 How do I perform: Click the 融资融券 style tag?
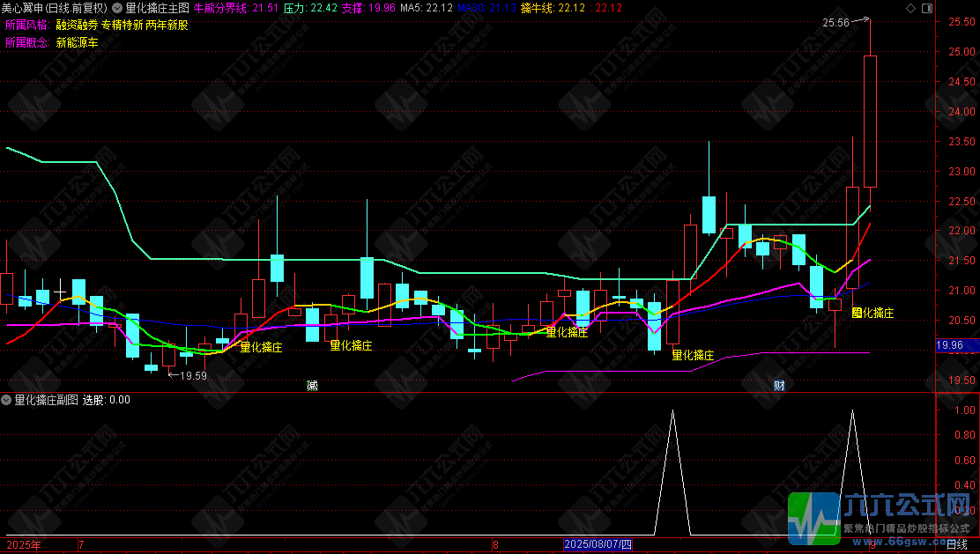(x=77, y=25)
